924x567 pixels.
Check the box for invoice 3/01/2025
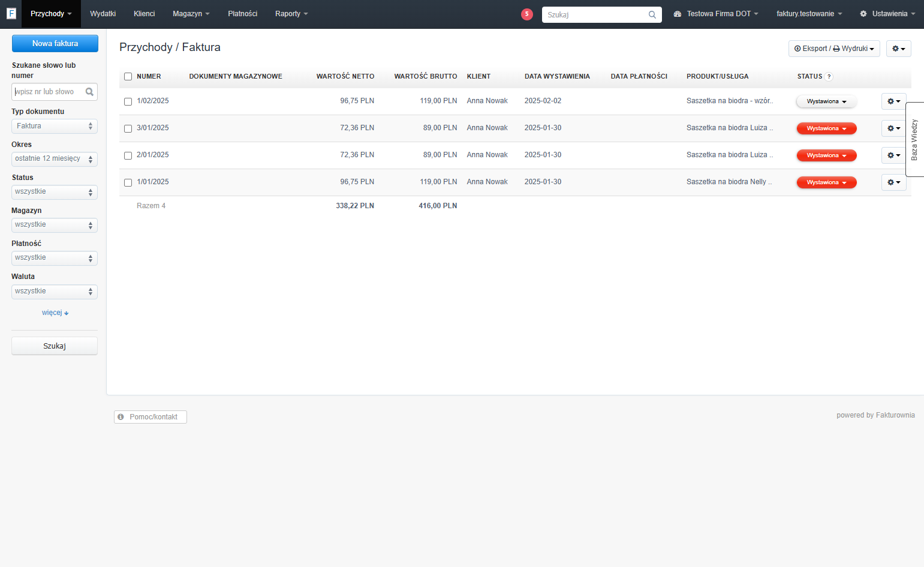pyautogui.click(x=128, y=128)
